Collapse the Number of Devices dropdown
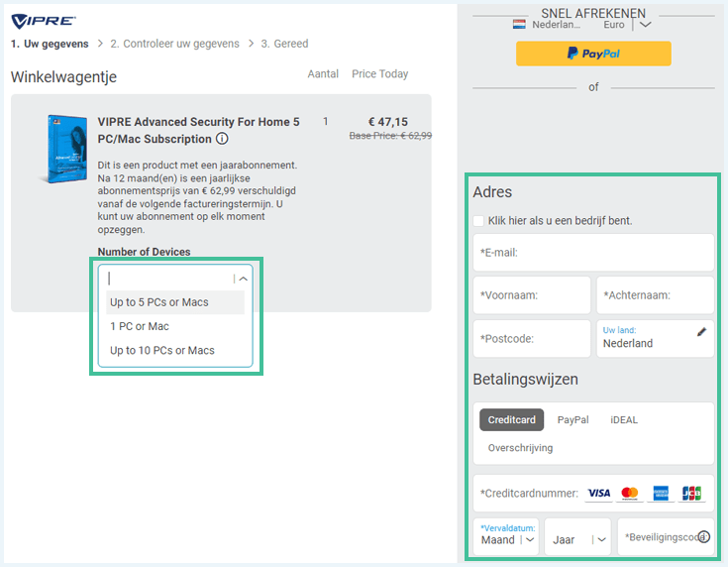 (x=244, y=279)
